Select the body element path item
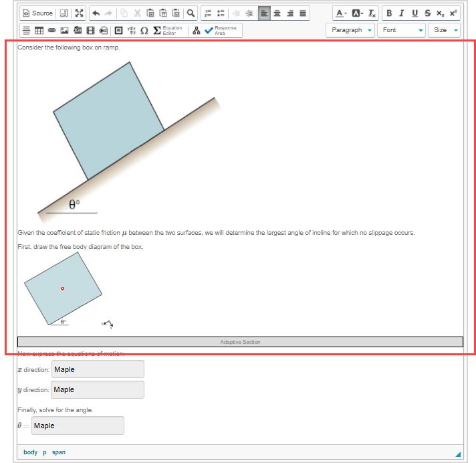 [x=30, y=452]
